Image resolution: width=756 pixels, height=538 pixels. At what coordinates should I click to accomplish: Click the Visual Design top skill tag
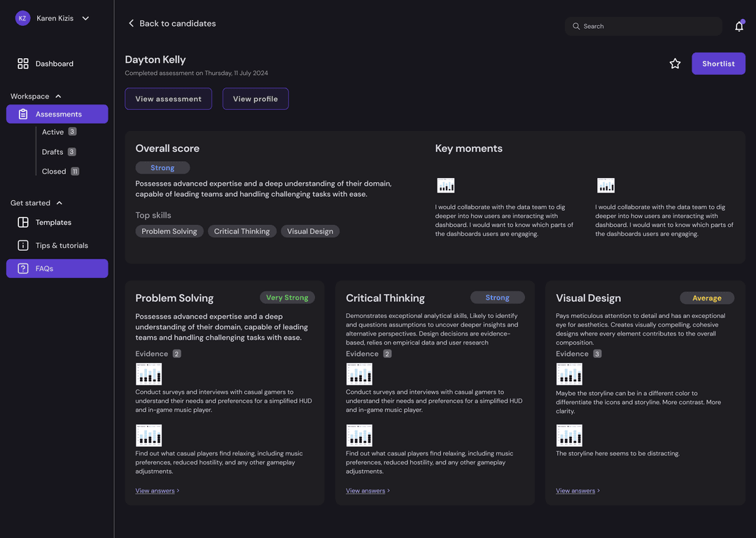point(310,232)
